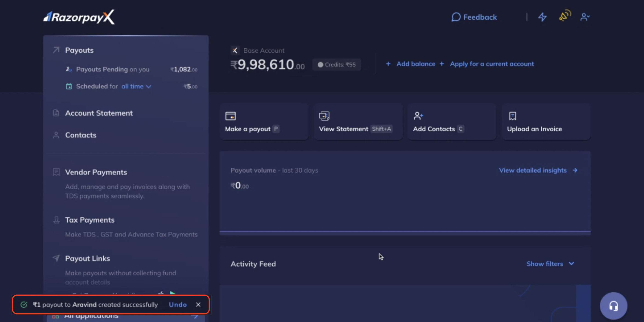Image resolution: width=644 pixels, height=322 pixels.
Task: Click the Payouts arrow icon in sidebar
Action: [x=56, y=50]
